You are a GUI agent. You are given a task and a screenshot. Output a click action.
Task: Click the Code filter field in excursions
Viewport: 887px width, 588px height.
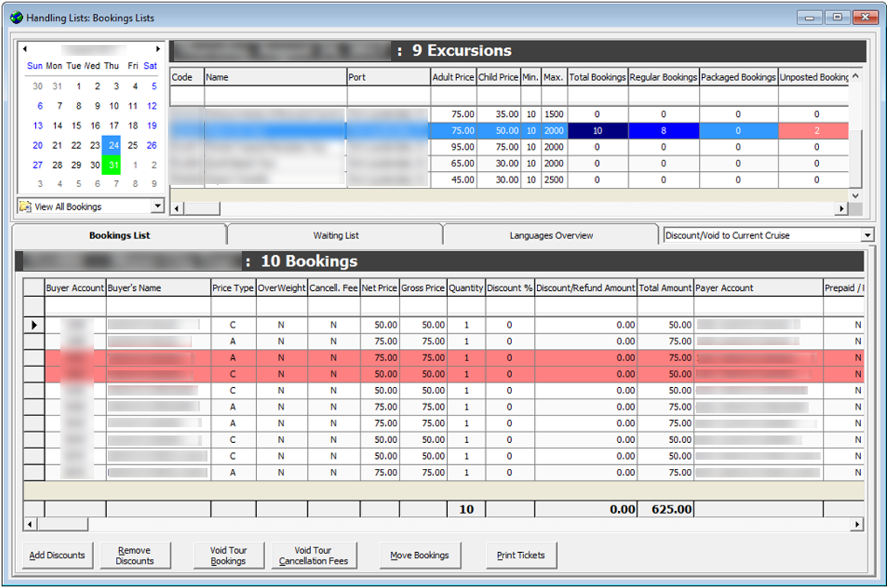(186, 95)
